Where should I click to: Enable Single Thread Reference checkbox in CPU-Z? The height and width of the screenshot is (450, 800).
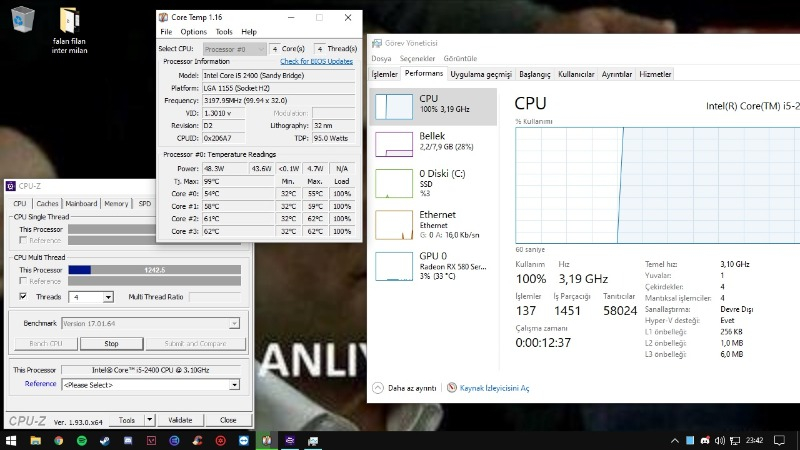pyautogui.click(x=23, y=240)
